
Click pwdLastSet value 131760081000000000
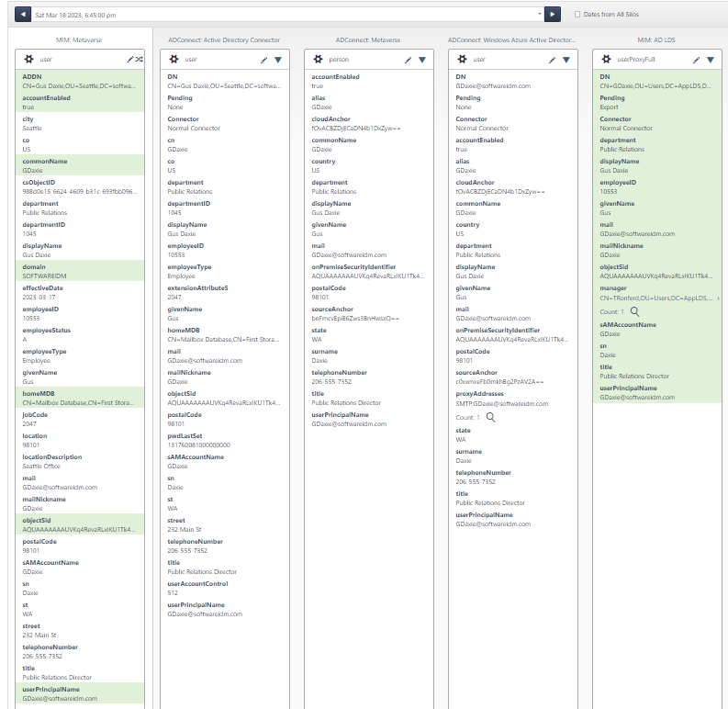pyautogui.click(x=198, y=445)
